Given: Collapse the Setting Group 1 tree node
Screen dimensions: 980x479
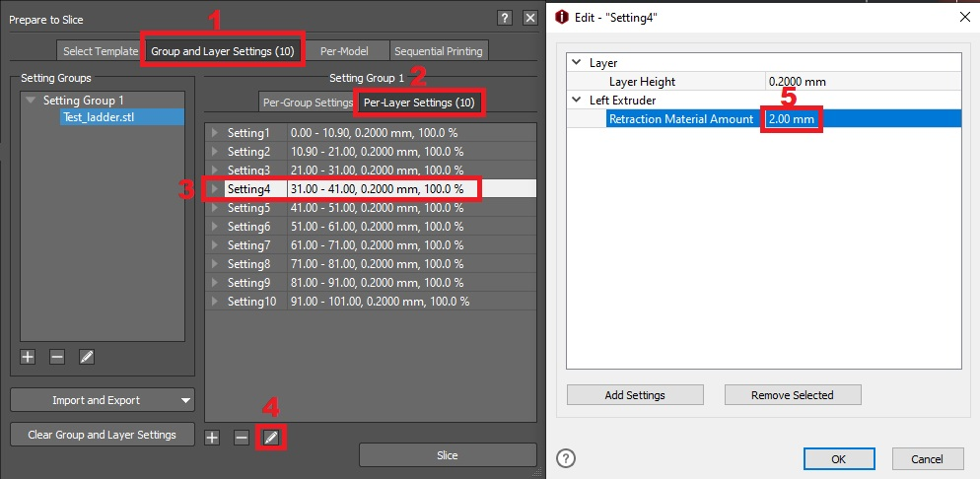Looking at the screenshot, I should point(32,101).
